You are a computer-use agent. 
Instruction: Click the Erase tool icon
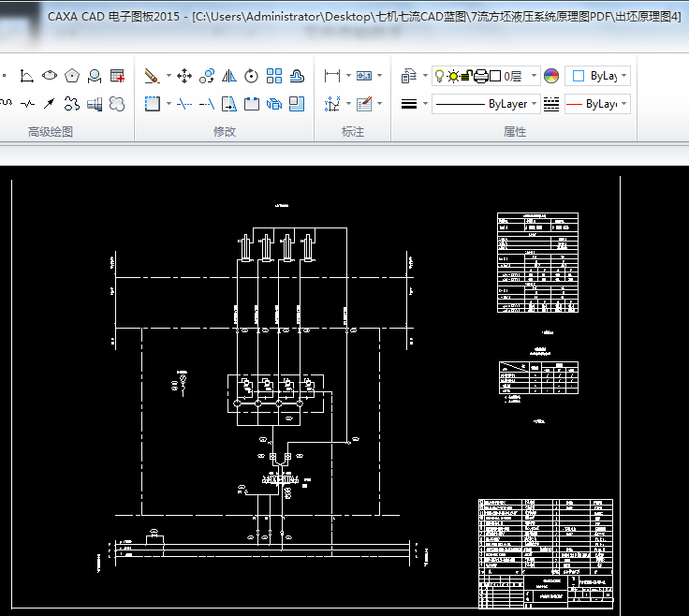pyautogui.click(x=153, y=76)
